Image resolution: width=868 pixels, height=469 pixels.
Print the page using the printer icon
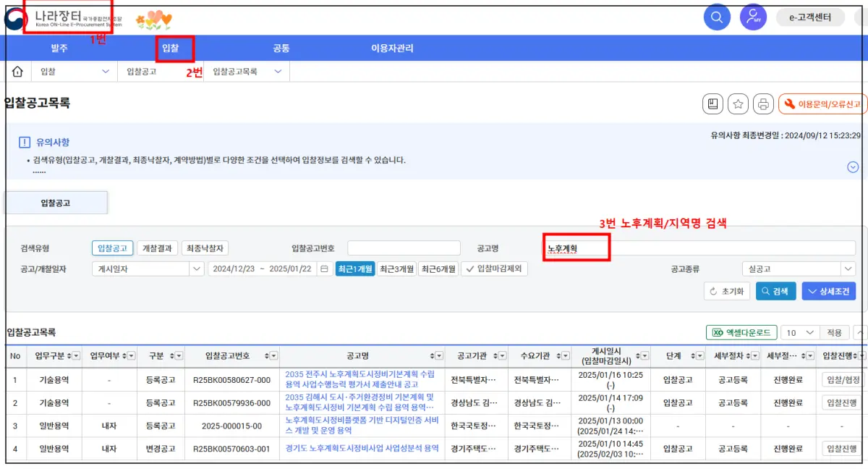[x=762, y=104]
